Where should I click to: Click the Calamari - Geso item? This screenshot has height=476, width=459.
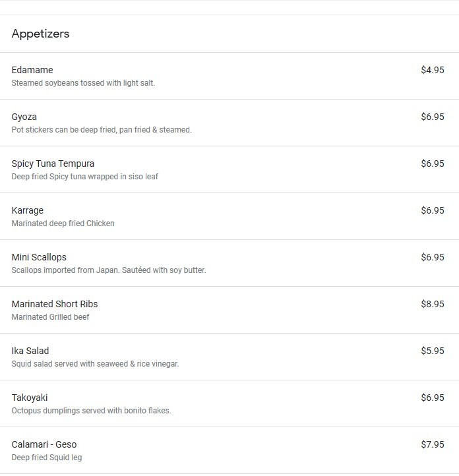229,450
